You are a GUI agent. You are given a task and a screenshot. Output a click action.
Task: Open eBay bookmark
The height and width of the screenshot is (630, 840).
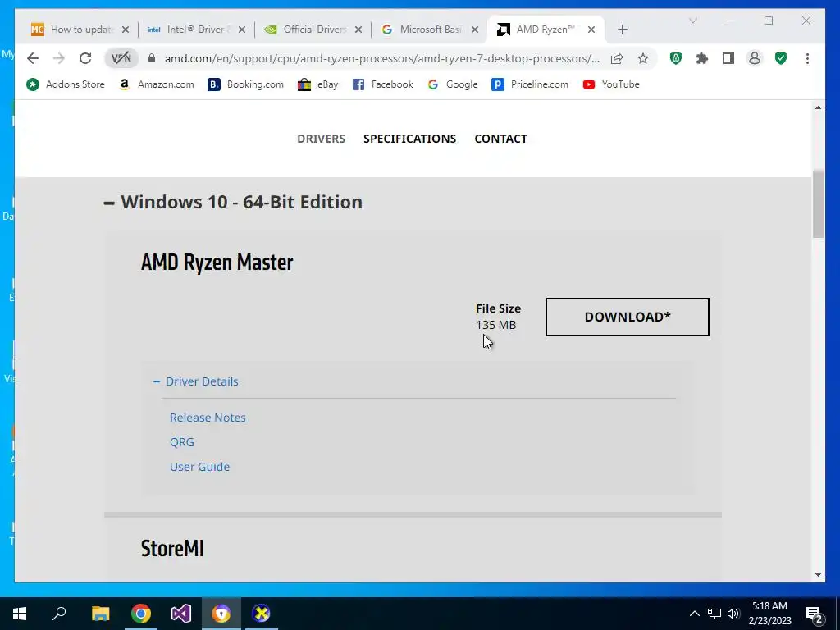pyautogui.click(x=318, y=84)
